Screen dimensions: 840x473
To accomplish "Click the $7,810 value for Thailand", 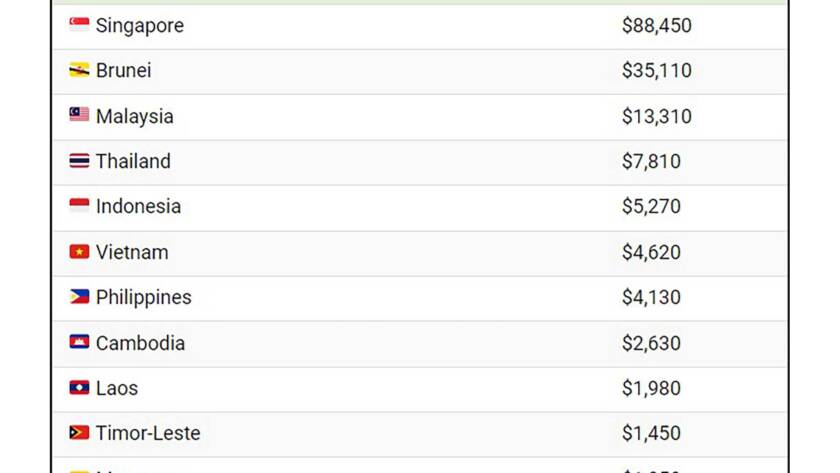I will [x=651, y=161].
